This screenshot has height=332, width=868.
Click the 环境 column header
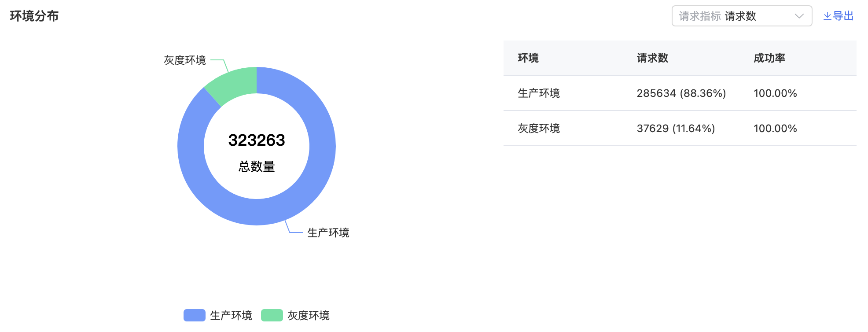coord(528,58)
